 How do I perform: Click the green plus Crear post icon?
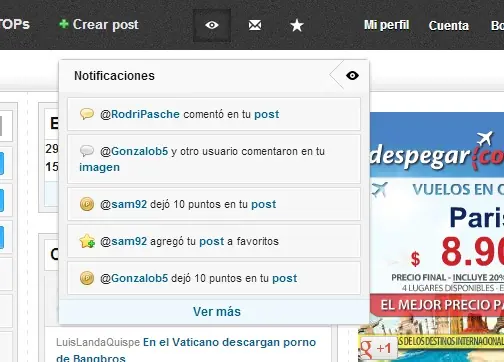(64, 24)
